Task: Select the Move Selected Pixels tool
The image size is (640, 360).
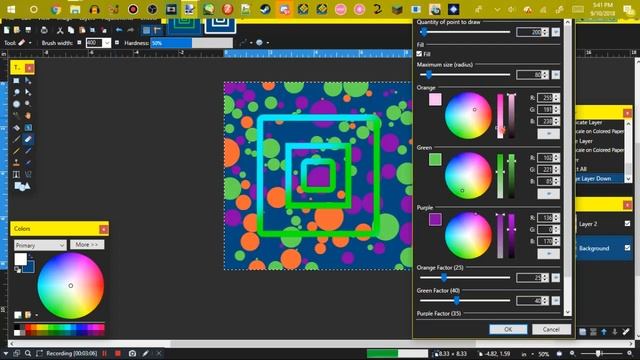Action: [28, 81]
